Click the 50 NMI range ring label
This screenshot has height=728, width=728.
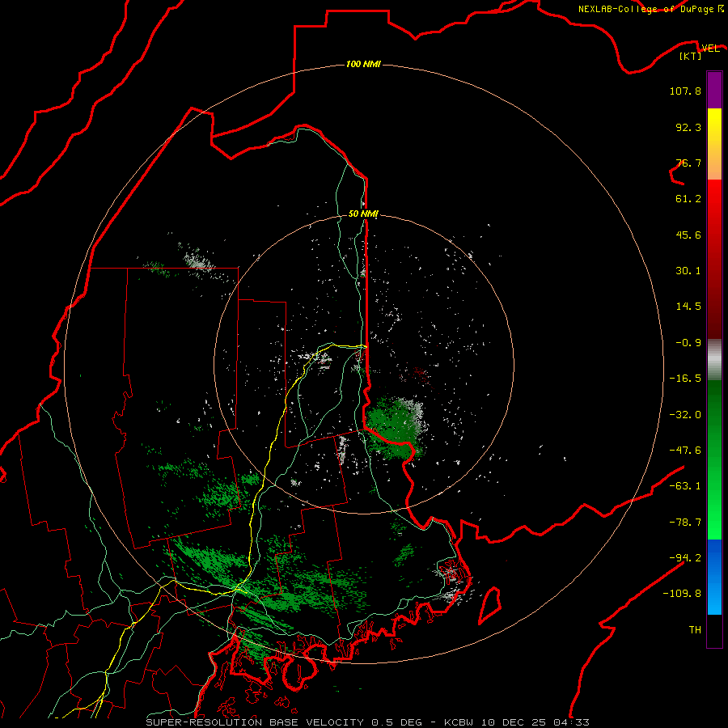pyautogui.click(x=363, y=214)
